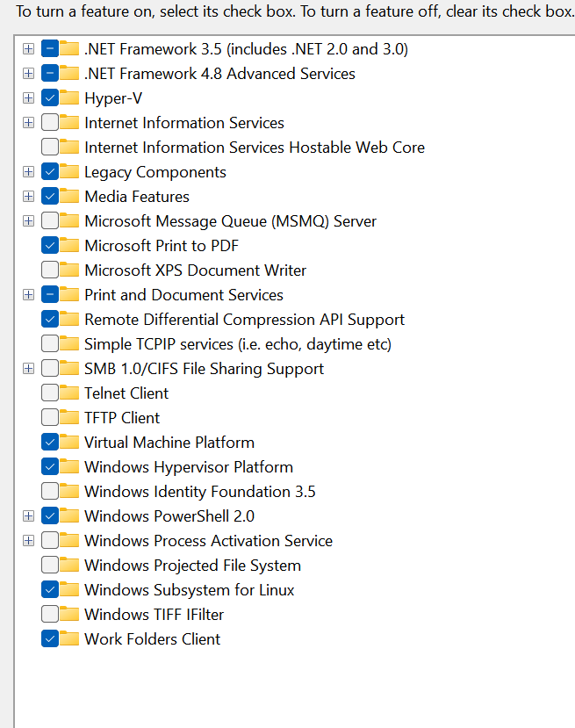Enable Simple TCPIP services checkbox
The image size is (575, 728).
tap(50, 344)
